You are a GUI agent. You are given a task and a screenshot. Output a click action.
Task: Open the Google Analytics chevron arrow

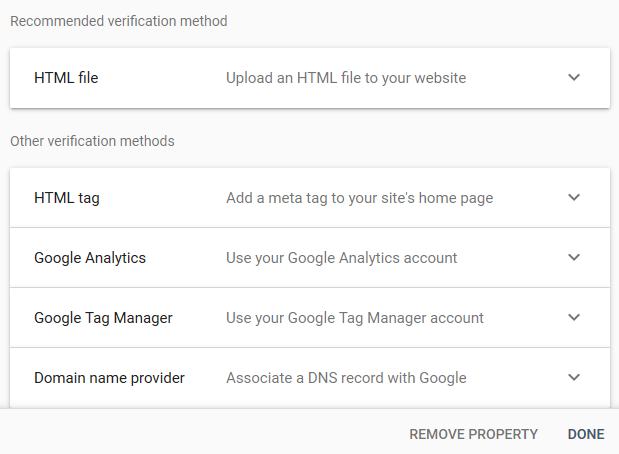(x=574, y=258)
